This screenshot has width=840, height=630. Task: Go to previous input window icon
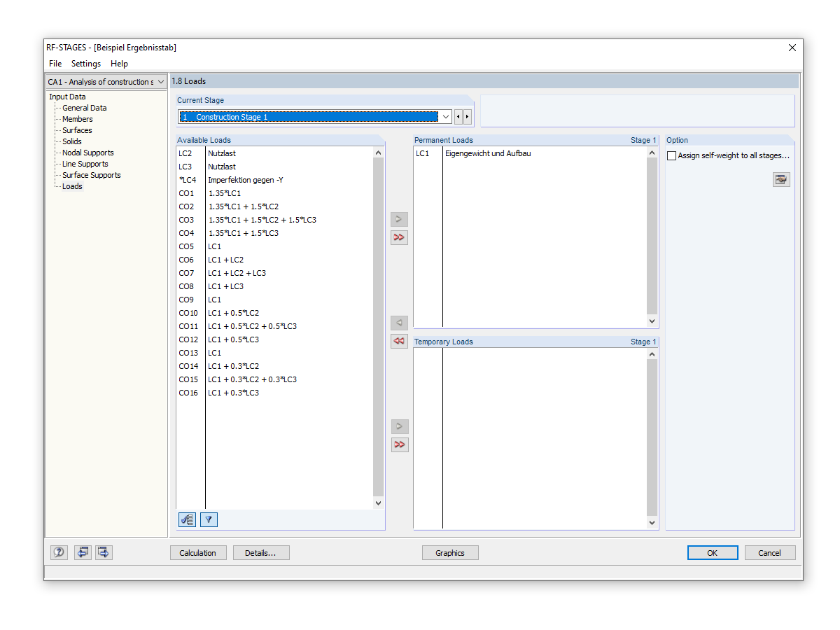[83, 552]
